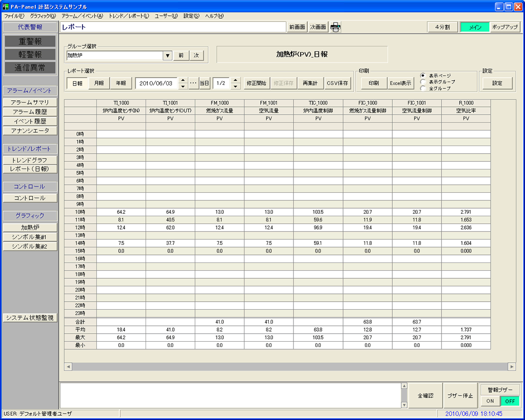Open シンボル集#2 in the sidebar
Screen dimensions: 525x420
[x=30, y=246]
